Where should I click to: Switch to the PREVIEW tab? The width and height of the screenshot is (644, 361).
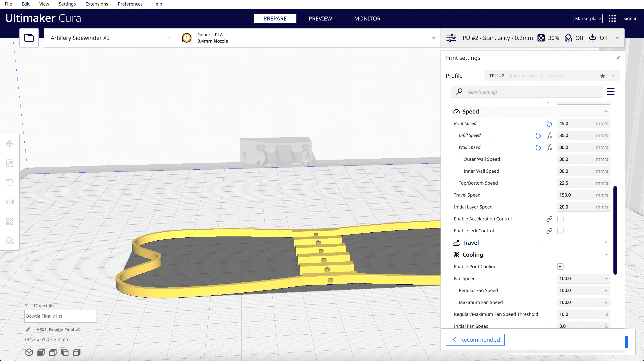(x=320, y=18)
